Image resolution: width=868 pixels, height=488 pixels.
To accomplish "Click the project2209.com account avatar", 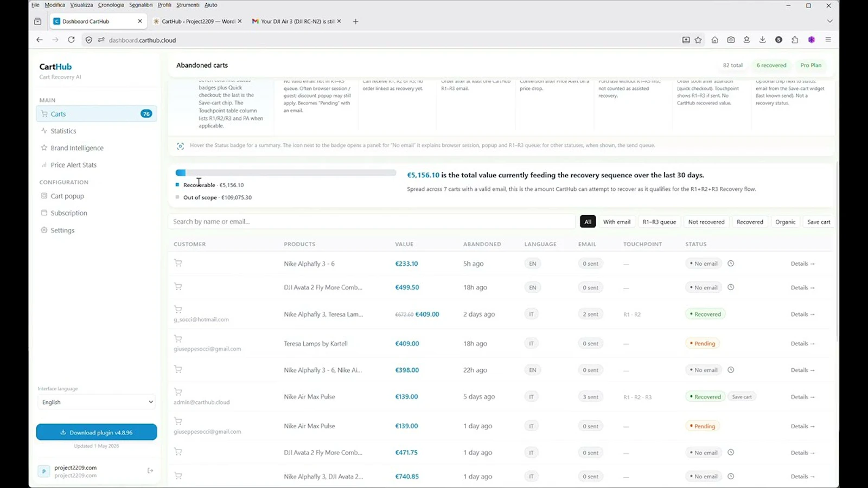I will pyautogui.click(x=44, y=471).
